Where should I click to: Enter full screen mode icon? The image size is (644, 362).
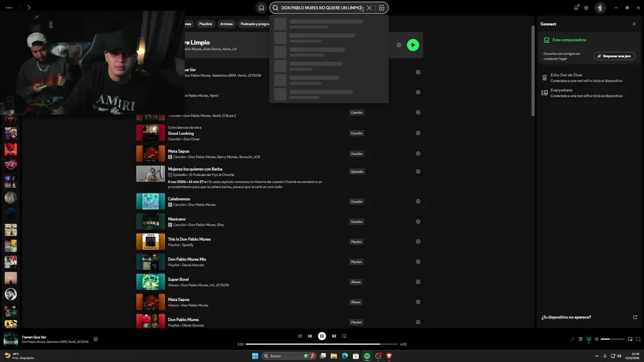point(638,339)
